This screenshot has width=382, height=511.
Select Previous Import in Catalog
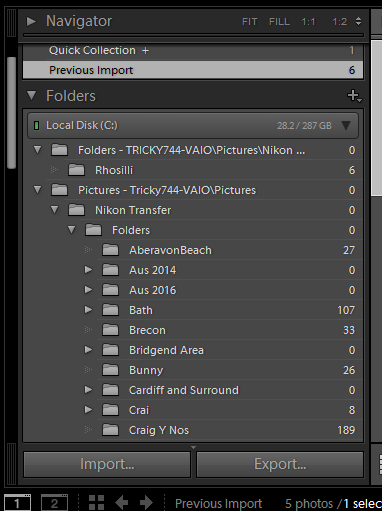coord(193,70)
